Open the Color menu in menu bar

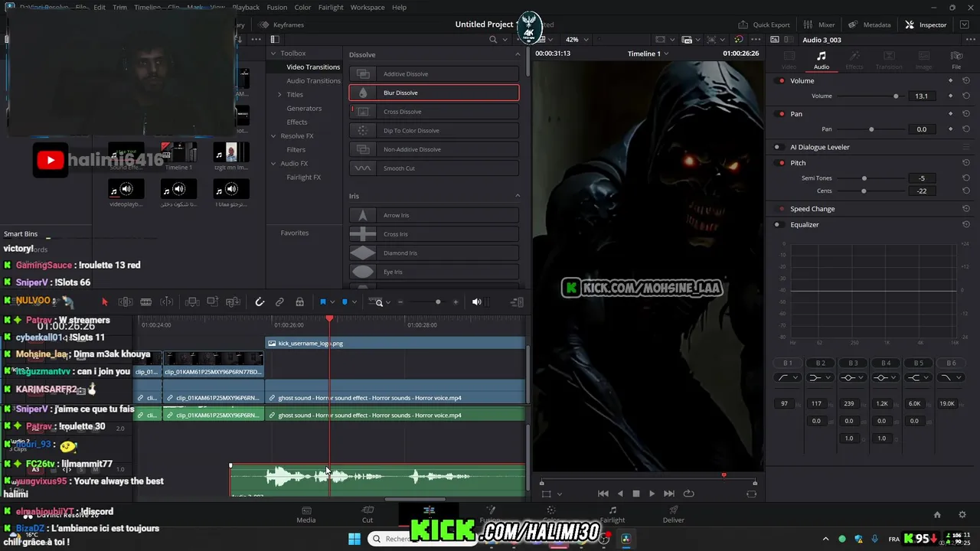click(302, 7)
